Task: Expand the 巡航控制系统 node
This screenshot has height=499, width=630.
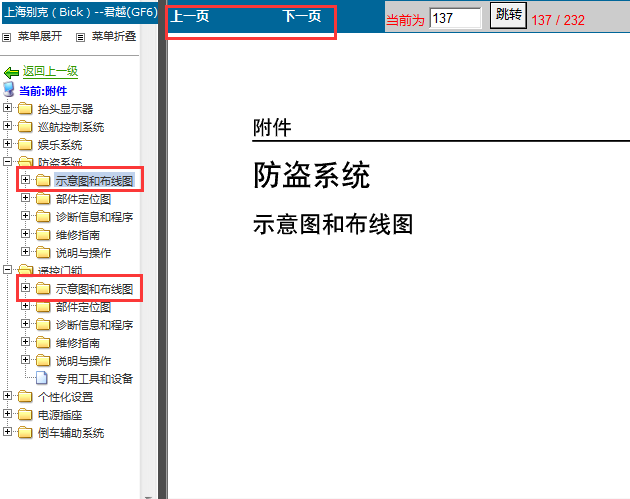Action: click(7, 126)
